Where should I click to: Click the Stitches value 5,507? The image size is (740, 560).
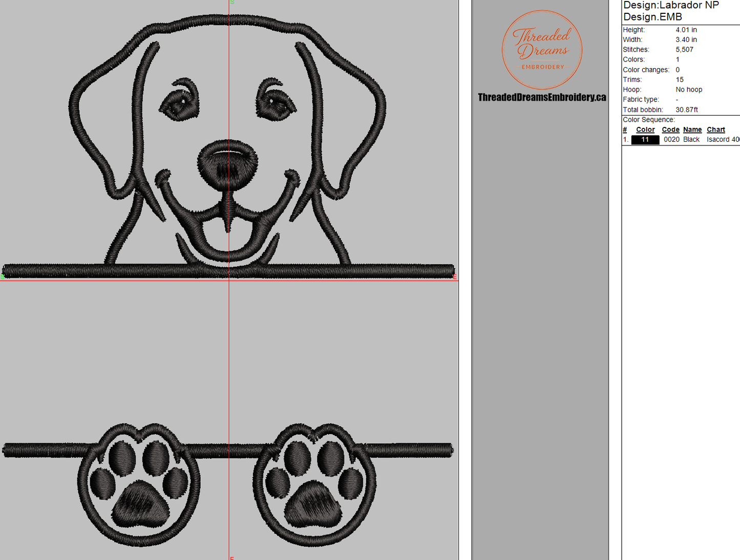pyautogui.click(x=684, y=50)
